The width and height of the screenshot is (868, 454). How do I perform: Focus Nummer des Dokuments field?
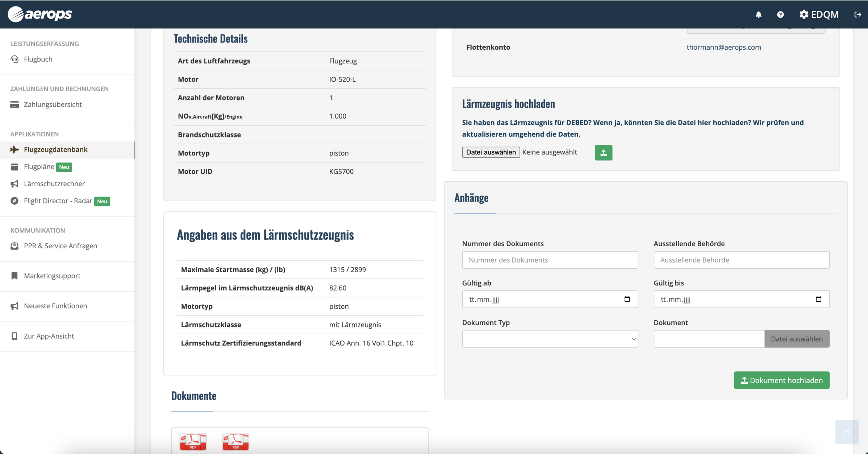[550, 260]
